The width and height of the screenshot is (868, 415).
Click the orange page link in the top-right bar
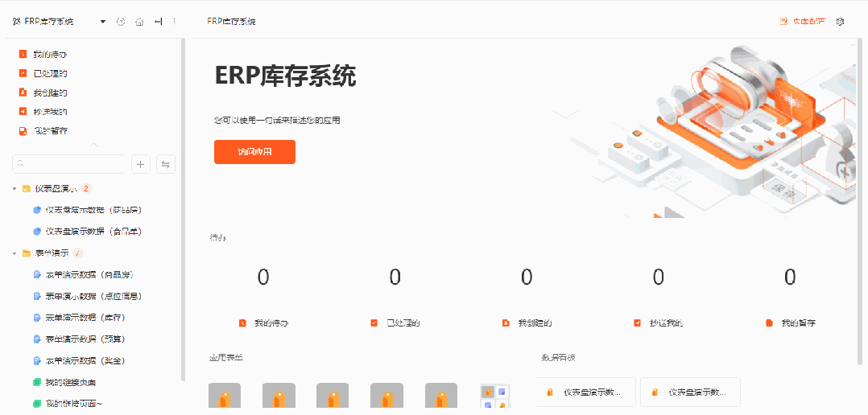point(802,22)
